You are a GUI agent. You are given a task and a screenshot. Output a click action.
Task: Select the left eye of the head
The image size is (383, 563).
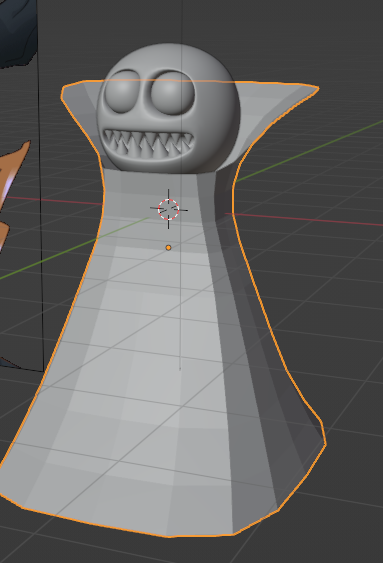pos(124,92)
